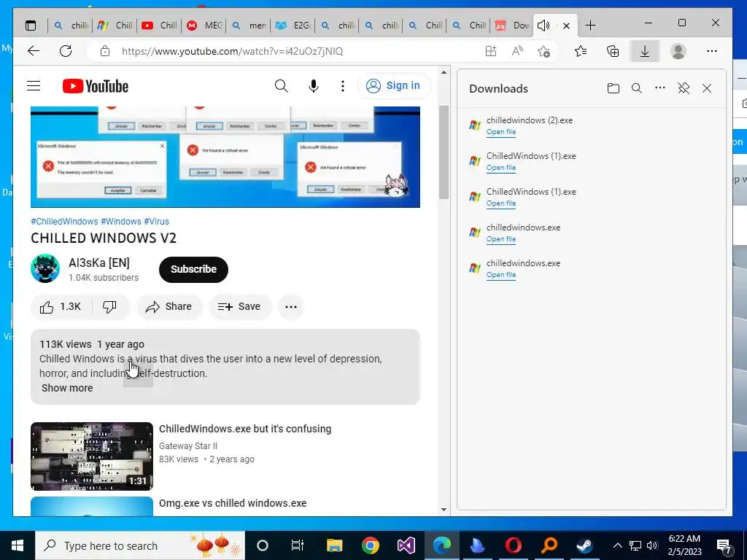Viewport: 747px width, 560px height.
Task: Search with voice microphone icon
Action: click(313, 86)
